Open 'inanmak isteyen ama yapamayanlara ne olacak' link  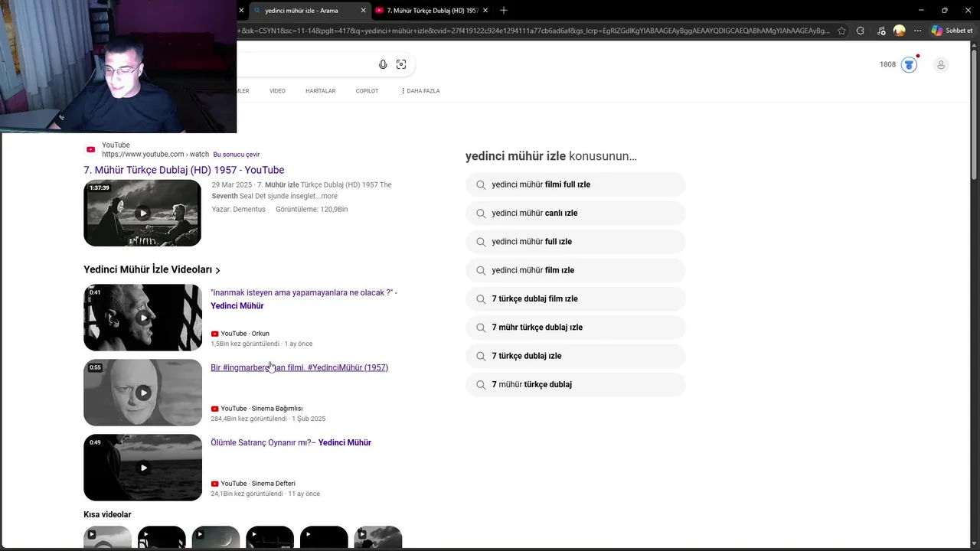point(304,299)
